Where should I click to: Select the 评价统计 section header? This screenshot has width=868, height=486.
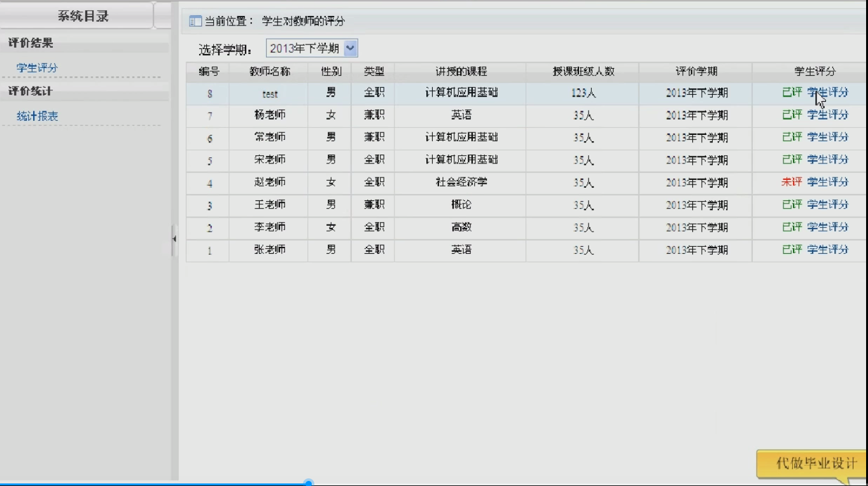point(31,91)
